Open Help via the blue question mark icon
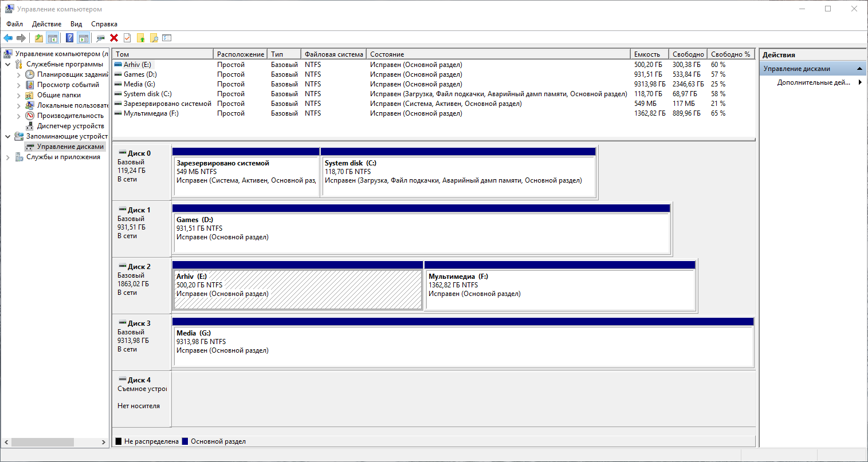This screenshot has height=462, width=868. click(x=69, y=38)
